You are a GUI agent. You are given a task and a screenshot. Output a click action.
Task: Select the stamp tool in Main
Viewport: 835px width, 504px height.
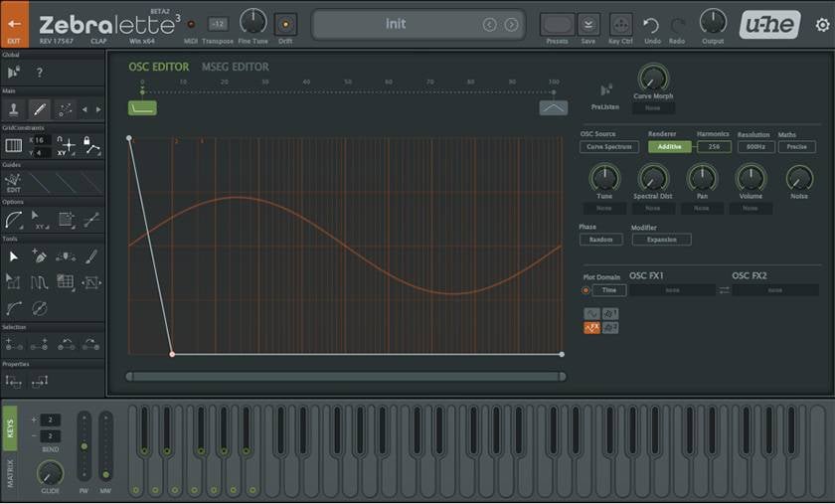[14, 109]
